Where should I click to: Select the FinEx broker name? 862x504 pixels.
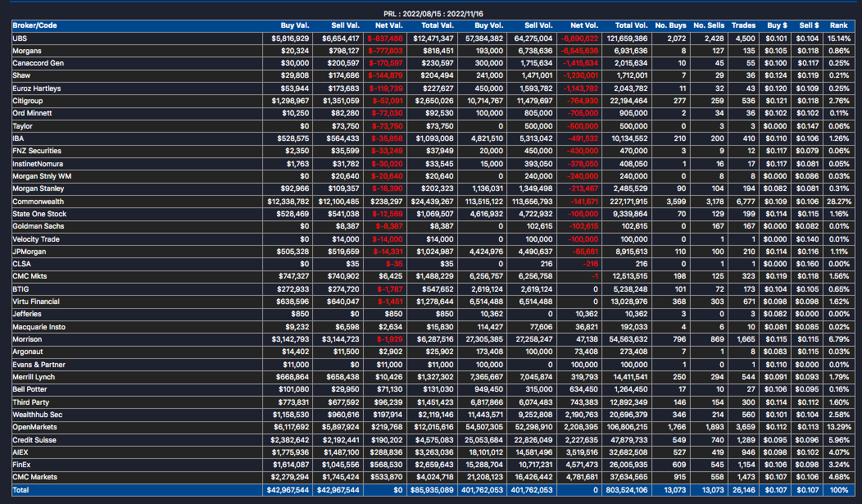(x=21, y=465)
